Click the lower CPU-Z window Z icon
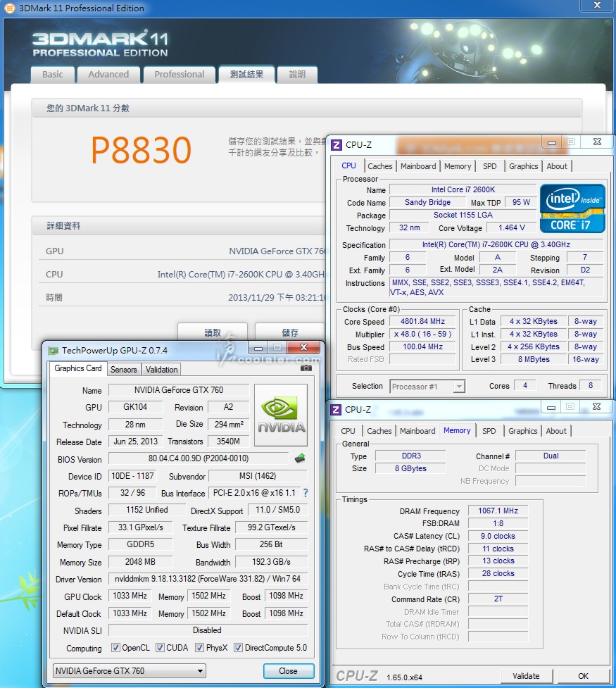The height and width of the screenshot is (688, 616). click(336, 409)
